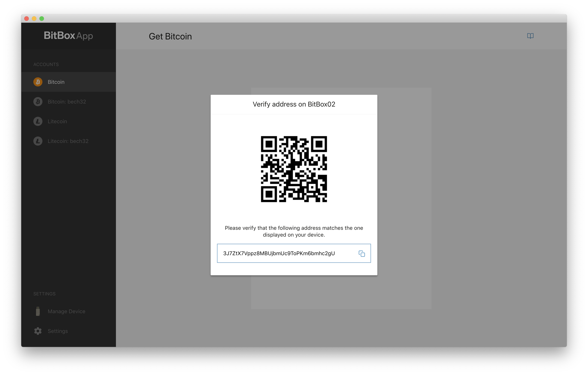Screen dimensions: 588x375
Task: Click the Settings gear icon
Action: [38, 331]
